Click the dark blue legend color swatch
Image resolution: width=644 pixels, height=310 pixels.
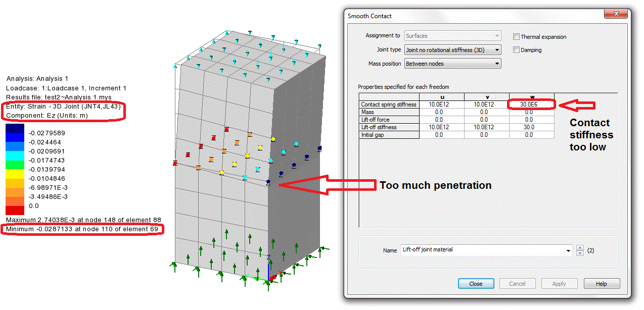tap(15, 129)
